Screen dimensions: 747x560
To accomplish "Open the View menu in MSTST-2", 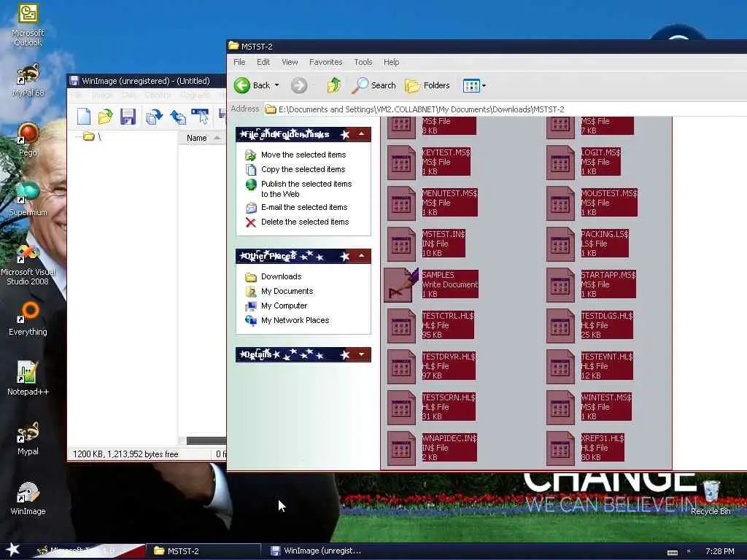I will click(290, 62).
